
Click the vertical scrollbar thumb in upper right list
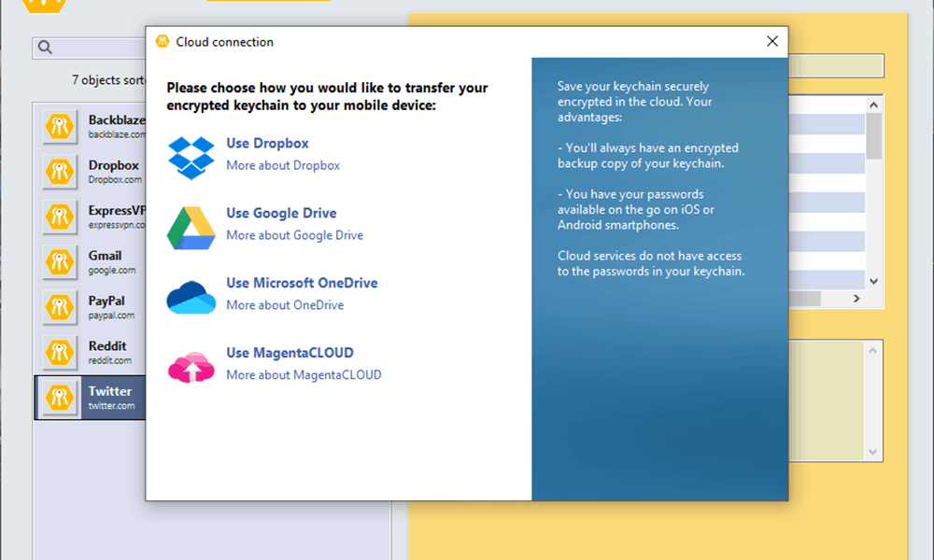874,136
